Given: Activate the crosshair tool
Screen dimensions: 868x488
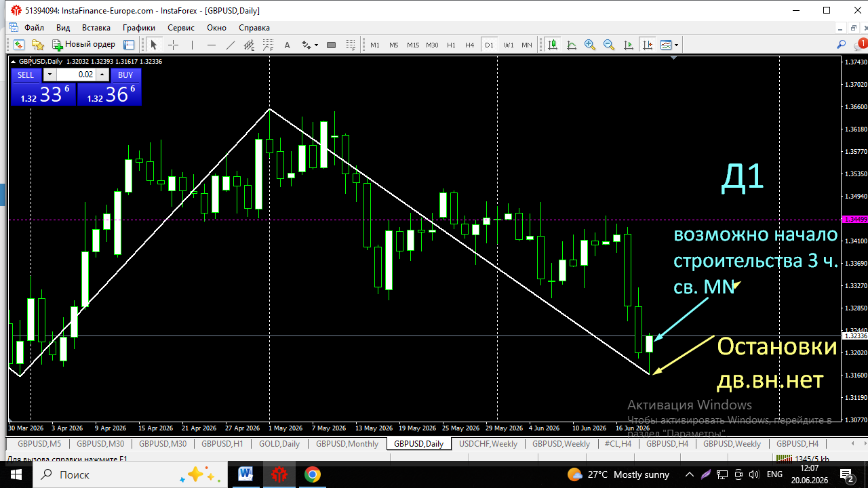Looking at the screenshot, I should (x=173, y=45).
